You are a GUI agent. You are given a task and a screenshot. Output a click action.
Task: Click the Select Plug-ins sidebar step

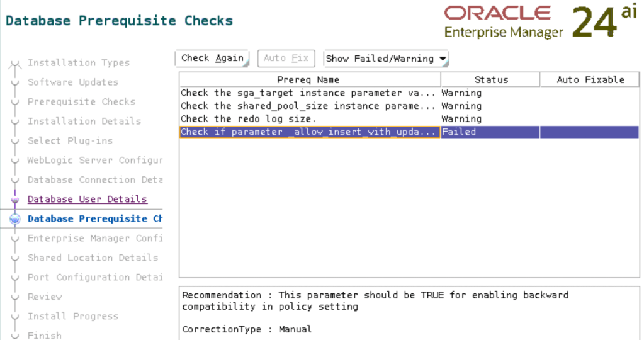coord(70,141)
